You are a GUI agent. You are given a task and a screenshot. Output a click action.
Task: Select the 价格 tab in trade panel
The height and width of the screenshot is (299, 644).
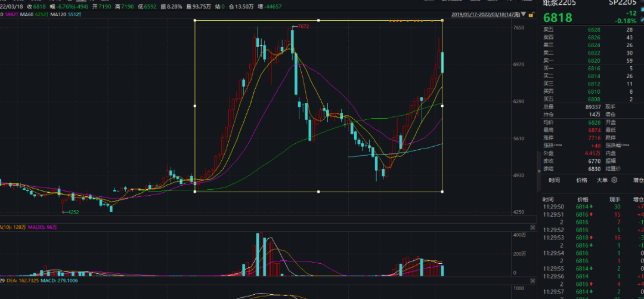[581, 180]
